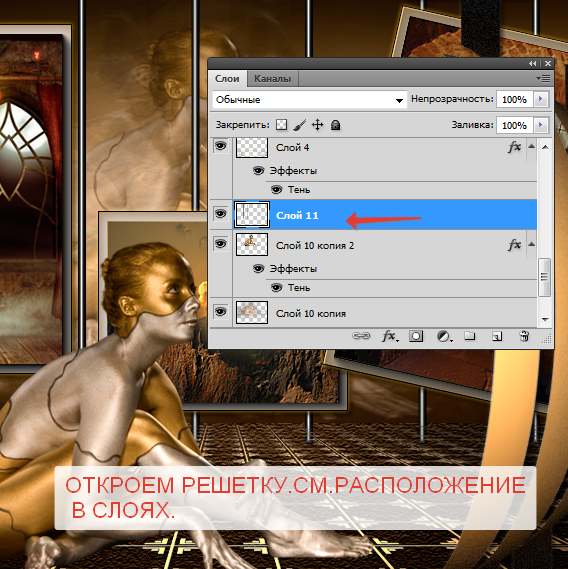Hide Слой 10 копия 2 layer visibility

tap(220, 243)
